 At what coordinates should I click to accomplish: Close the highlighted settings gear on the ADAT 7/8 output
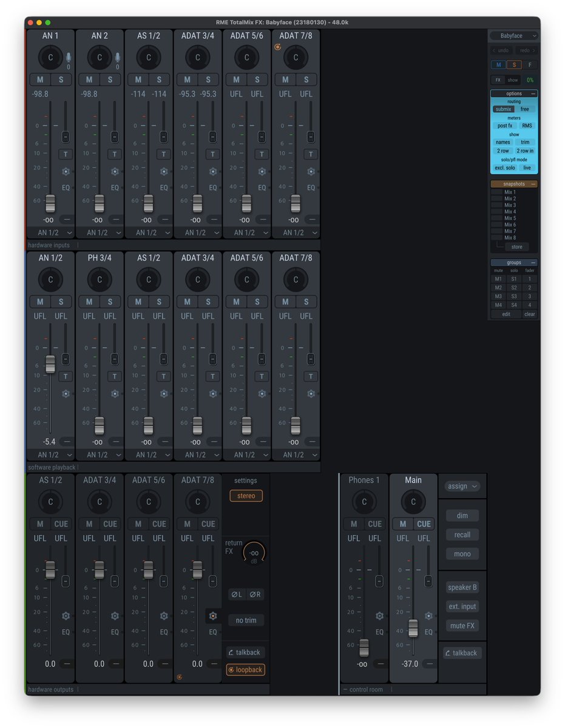click(x=213, y=616)
